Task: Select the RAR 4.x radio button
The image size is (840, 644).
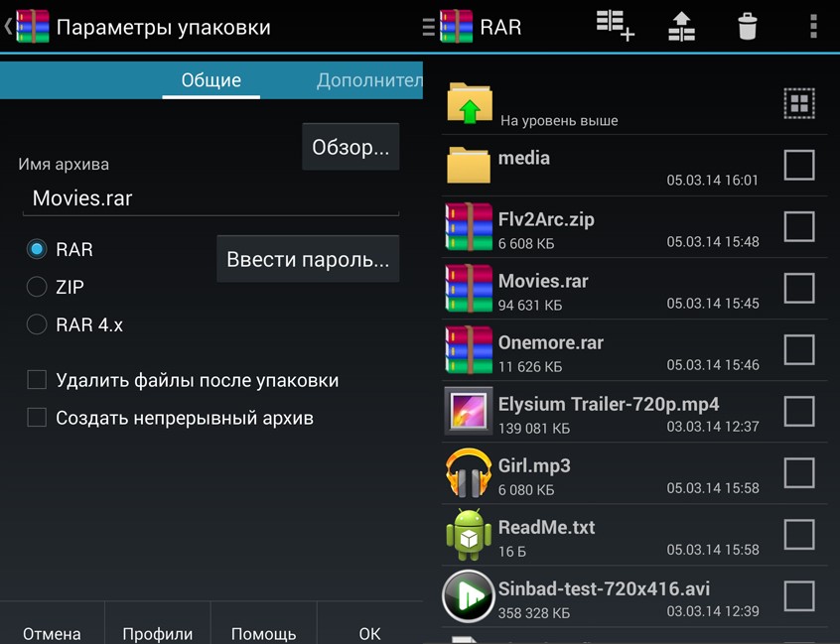Action: point(37,324)
